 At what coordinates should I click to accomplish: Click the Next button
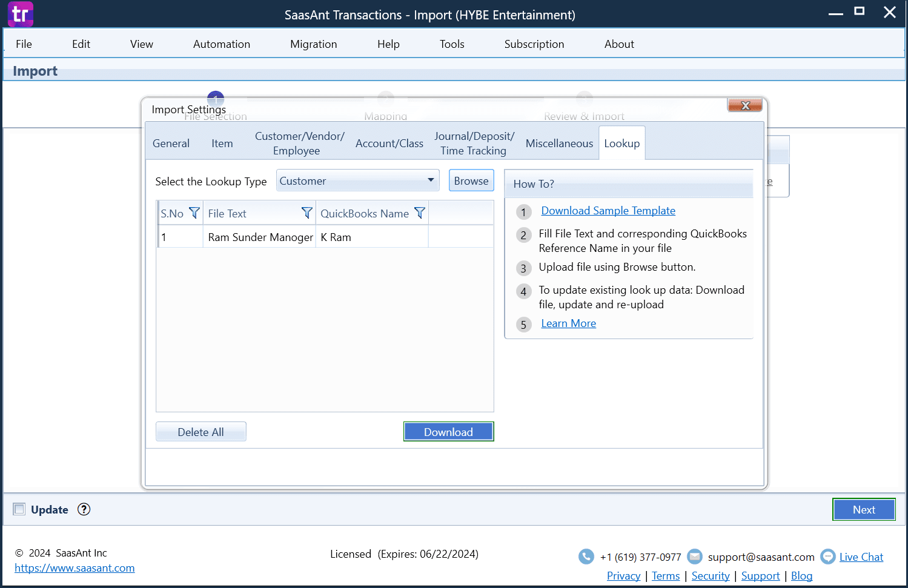click(864, 510)
